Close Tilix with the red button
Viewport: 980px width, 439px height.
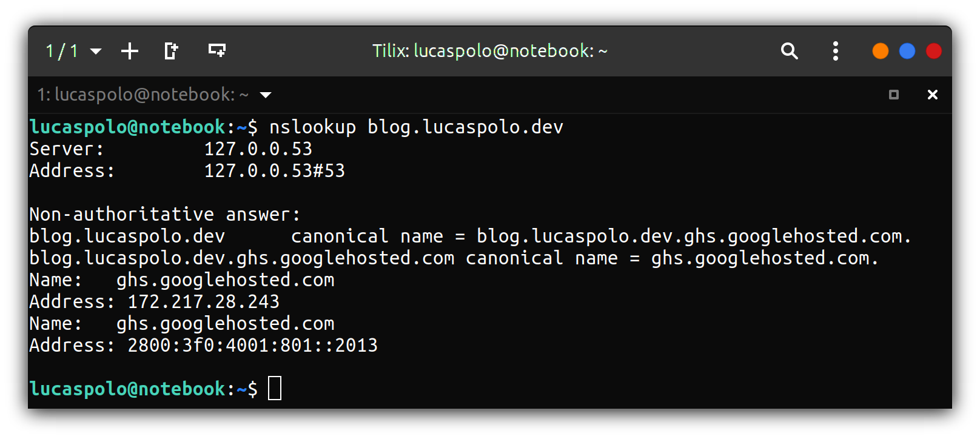[934, 51]
